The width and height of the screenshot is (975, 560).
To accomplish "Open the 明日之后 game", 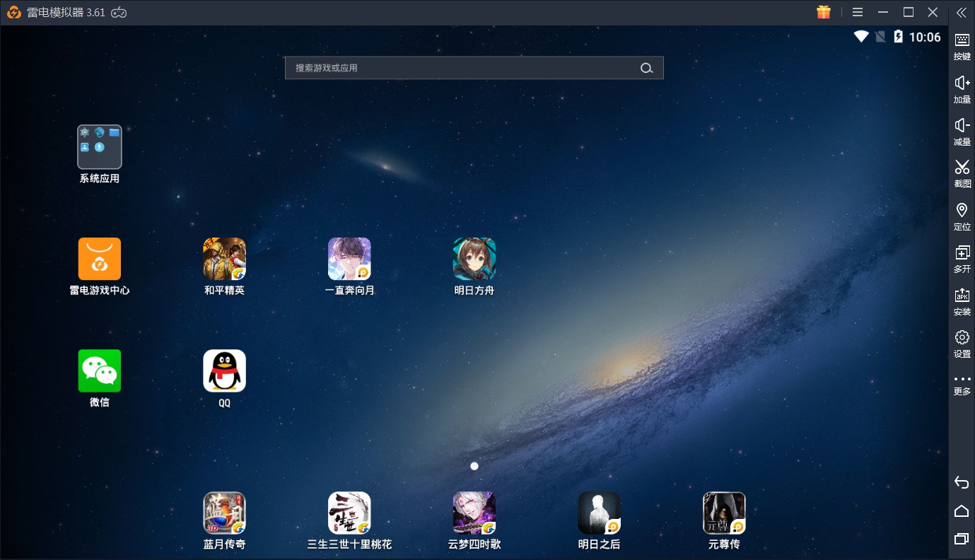I will (599, 513).
